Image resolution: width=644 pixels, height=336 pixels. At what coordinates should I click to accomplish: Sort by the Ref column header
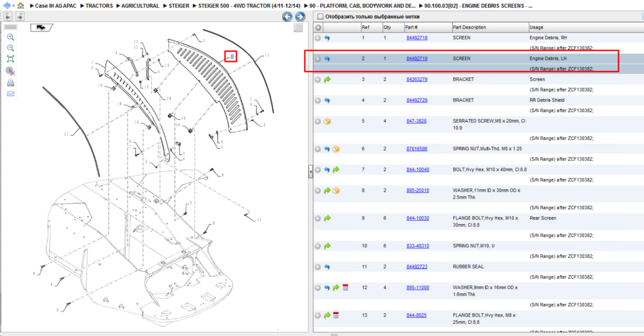(365, 28)
